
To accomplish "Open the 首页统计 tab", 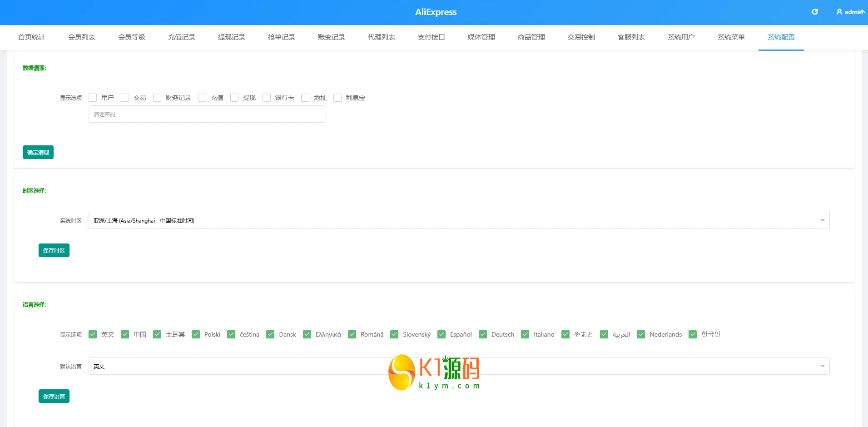I will (32, 37).
